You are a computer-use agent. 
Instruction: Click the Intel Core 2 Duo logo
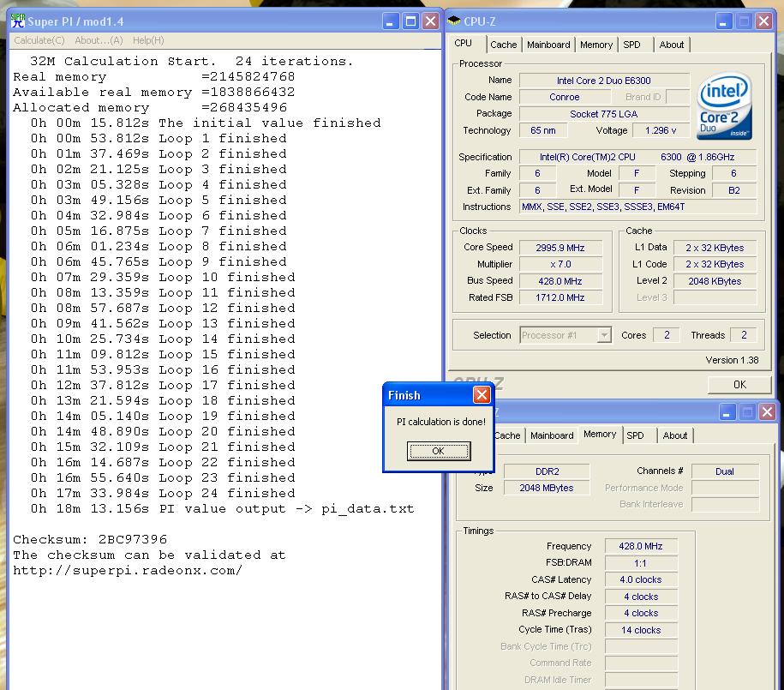point(724,106)
